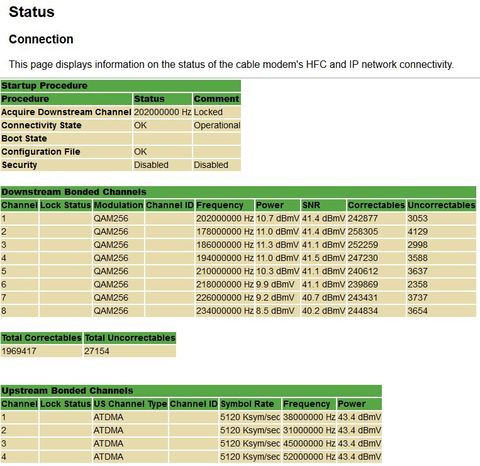Click the 2358 uncorrectables value

(417, 284)
